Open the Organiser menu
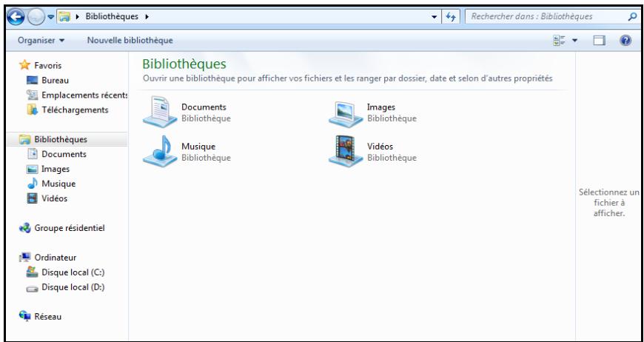The width and height of the screenshot is (644, 342). (x=41, y=40)
